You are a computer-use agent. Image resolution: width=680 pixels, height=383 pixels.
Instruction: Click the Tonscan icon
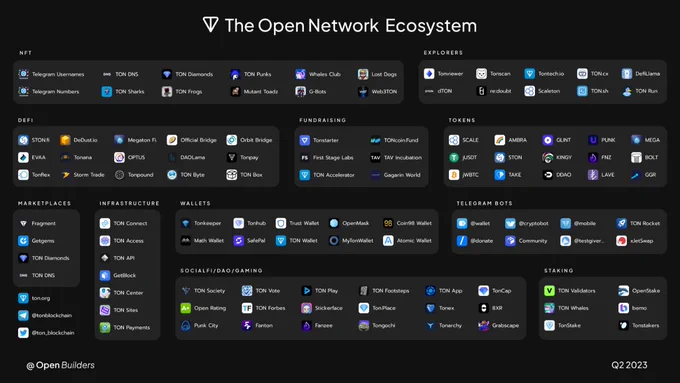(x=481, y=74)
